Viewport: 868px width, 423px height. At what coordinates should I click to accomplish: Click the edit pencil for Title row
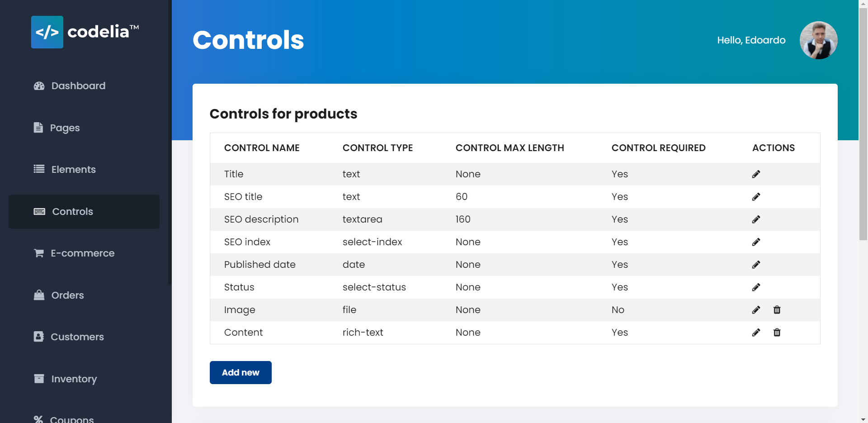coord(756,174)
